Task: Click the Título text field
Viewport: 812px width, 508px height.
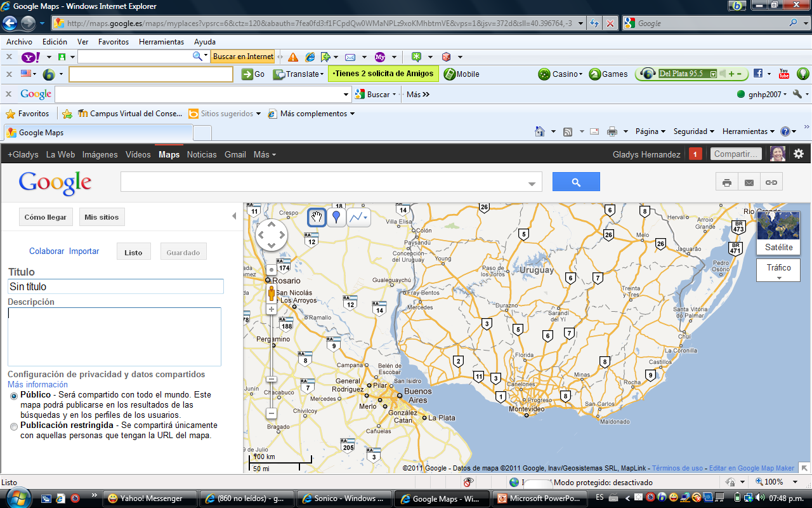Action: pyautogui.click(x=115, y=286)
